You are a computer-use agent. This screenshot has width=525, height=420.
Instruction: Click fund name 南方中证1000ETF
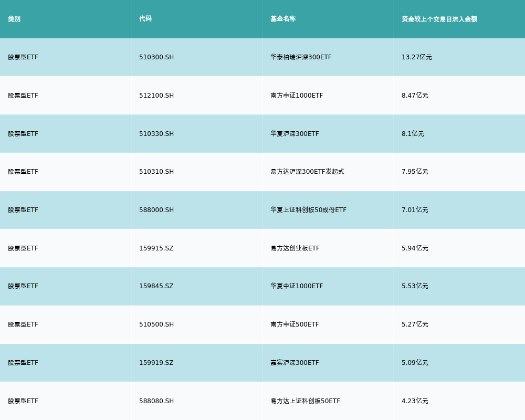297,96
